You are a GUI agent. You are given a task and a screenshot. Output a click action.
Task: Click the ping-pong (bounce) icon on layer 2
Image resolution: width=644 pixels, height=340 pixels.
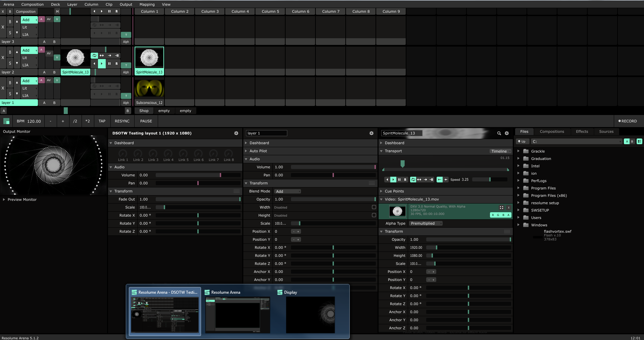click(x=102, y=56)
